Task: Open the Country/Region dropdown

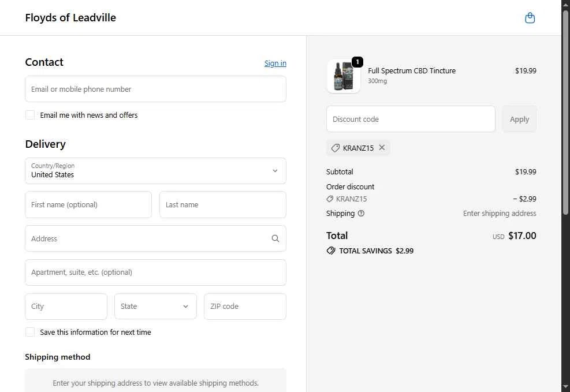Action: (155, 171)
